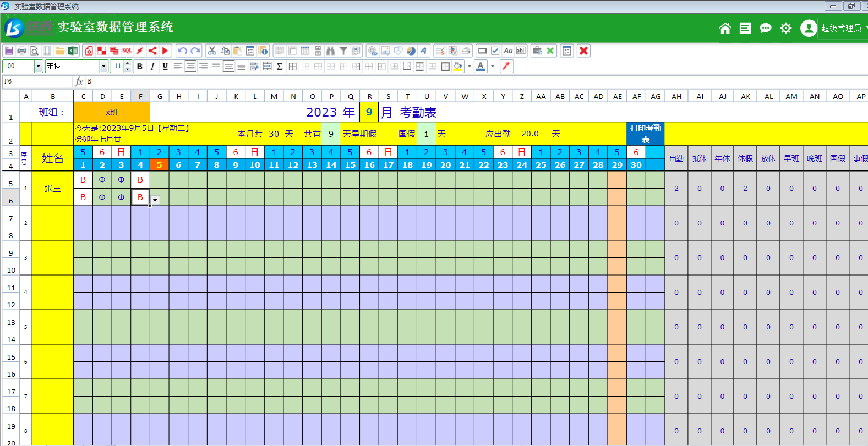Click 年休 column header

point(722,158)
